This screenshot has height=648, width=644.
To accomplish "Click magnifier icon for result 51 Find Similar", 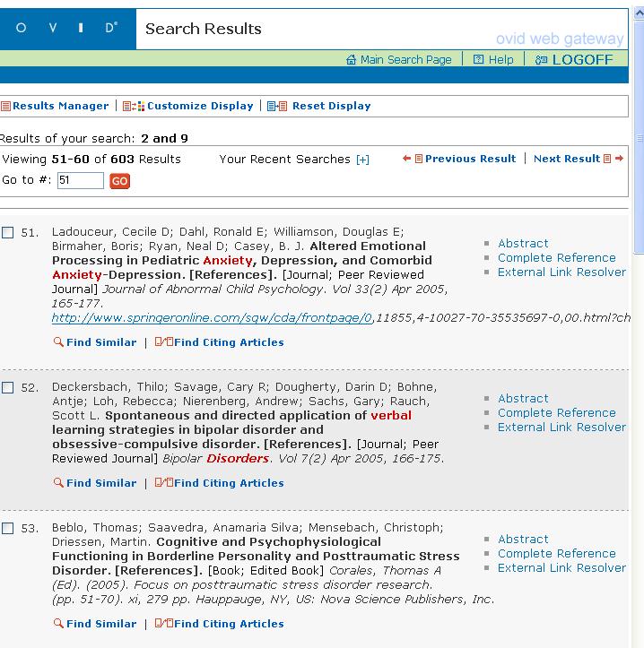I will [x=58, y=341].
